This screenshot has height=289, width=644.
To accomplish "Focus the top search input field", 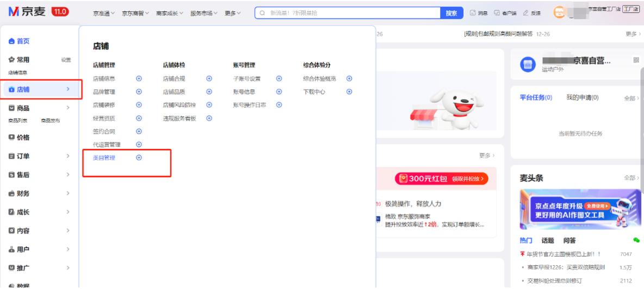I will (x=348, y=13).
